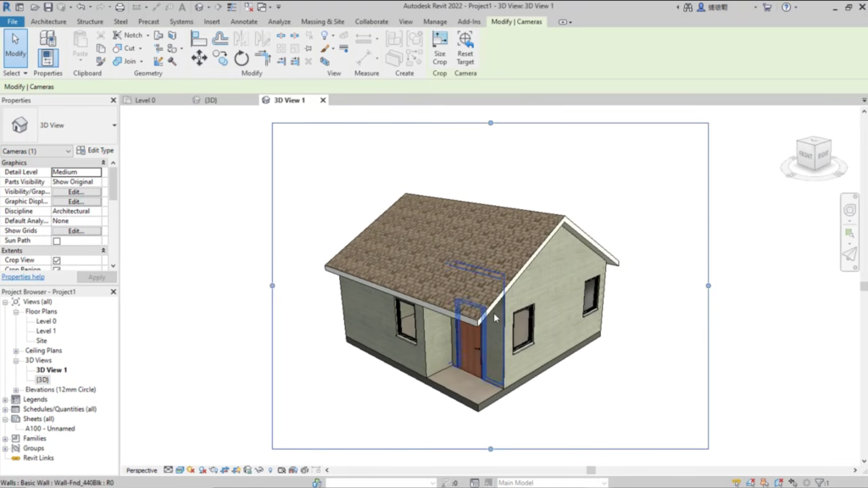
Task: Open visual style icon in view control bar
Action: click(x=180, y=469)
